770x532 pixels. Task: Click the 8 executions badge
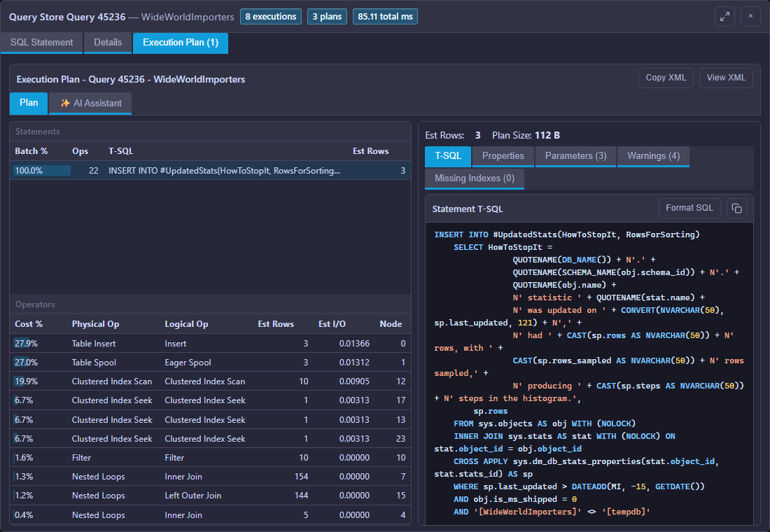coord(271,17)
